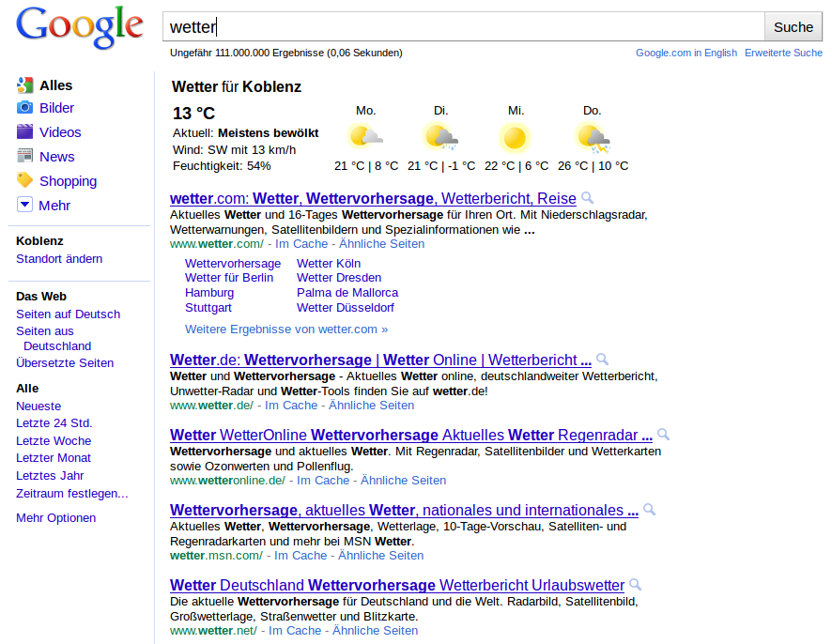Click the Bilder camera icon

coord(25,108)
